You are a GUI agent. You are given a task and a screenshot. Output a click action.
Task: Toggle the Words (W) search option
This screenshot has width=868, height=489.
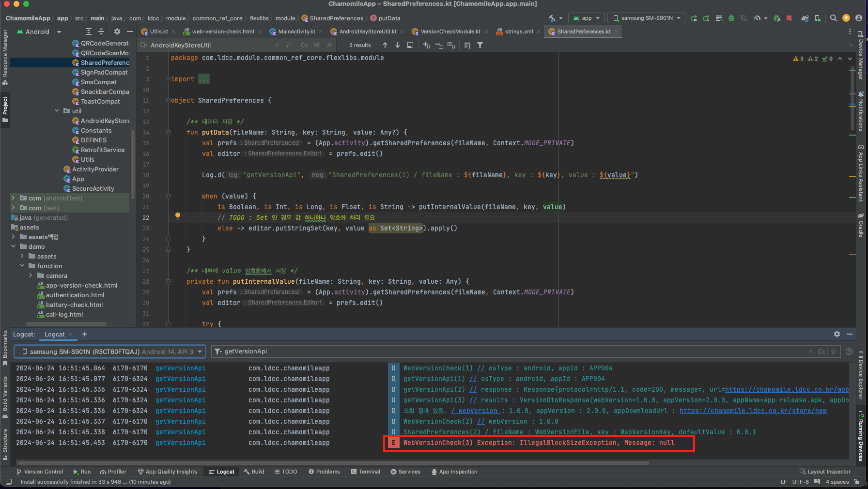[317, 45]
